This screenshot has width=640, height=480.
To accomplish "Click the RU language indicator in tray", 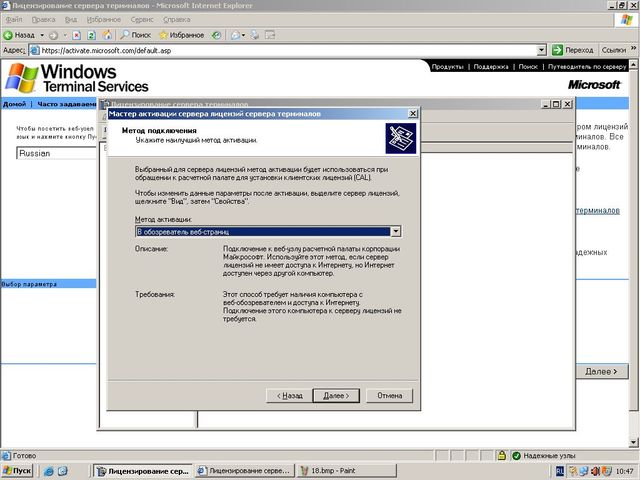I will tap(560, 471).
